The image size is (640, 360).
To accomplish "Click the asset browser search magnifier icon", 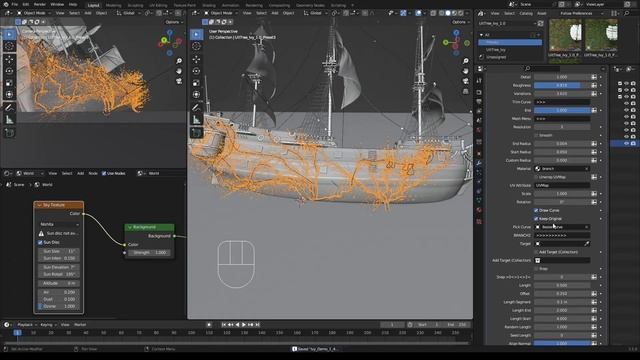I will tap(627, 13).
